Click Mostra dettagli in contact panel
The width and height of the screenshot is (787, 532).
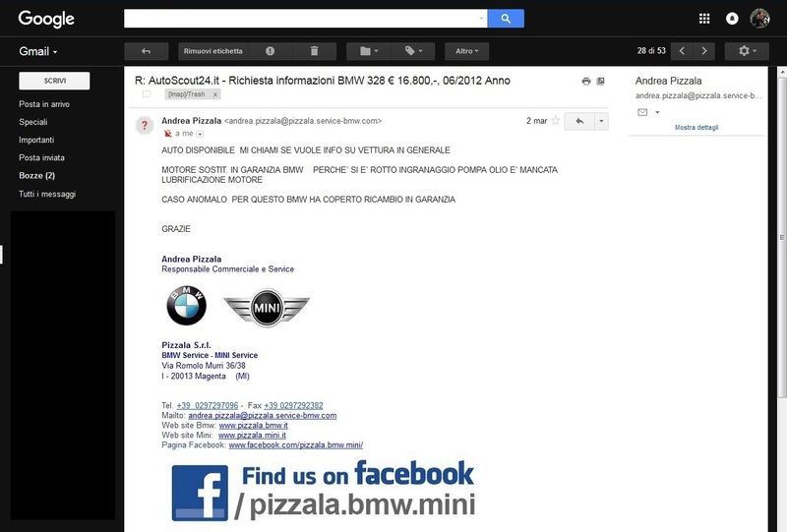(x=696, y=128)
